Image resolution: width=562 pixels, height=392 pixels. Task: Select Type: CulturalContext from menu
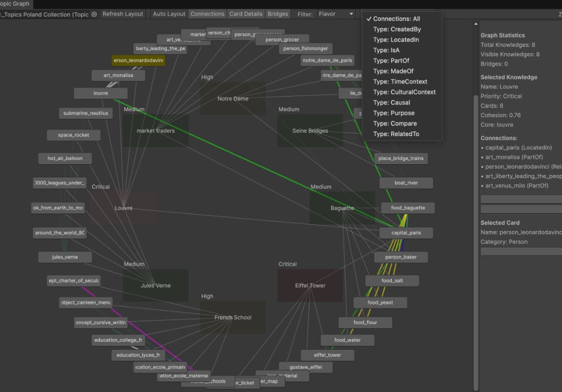click(x=404, y=92)
